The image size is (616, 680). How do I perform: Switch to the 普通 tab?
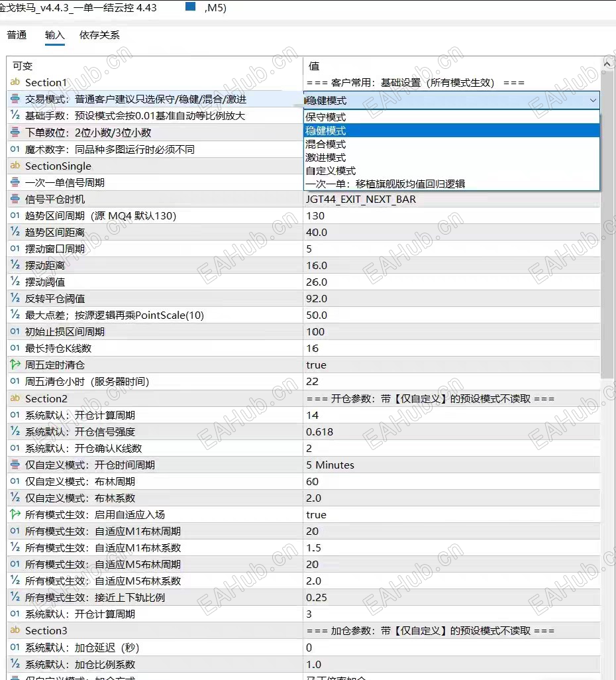coord(17,35)
